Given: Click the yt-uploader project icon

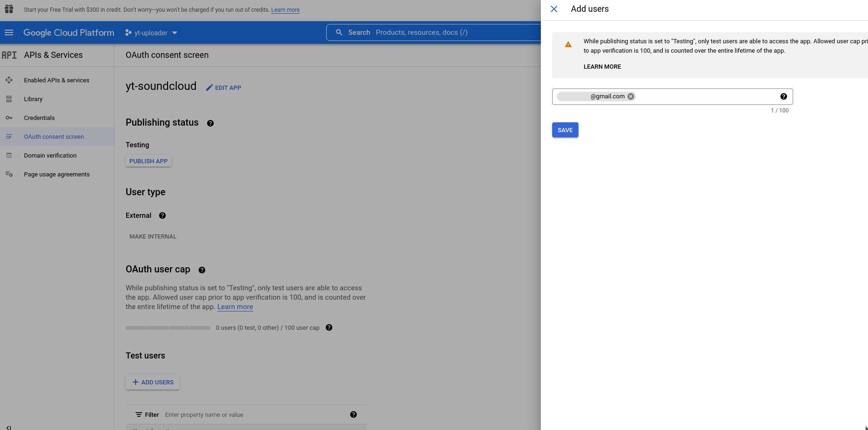Looking at the screenshot, I should (128, 33).
